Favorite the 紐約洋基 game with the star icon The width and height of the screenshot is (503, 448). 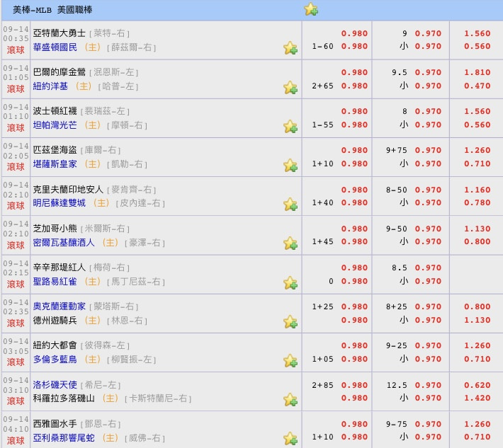pos(290,87)
